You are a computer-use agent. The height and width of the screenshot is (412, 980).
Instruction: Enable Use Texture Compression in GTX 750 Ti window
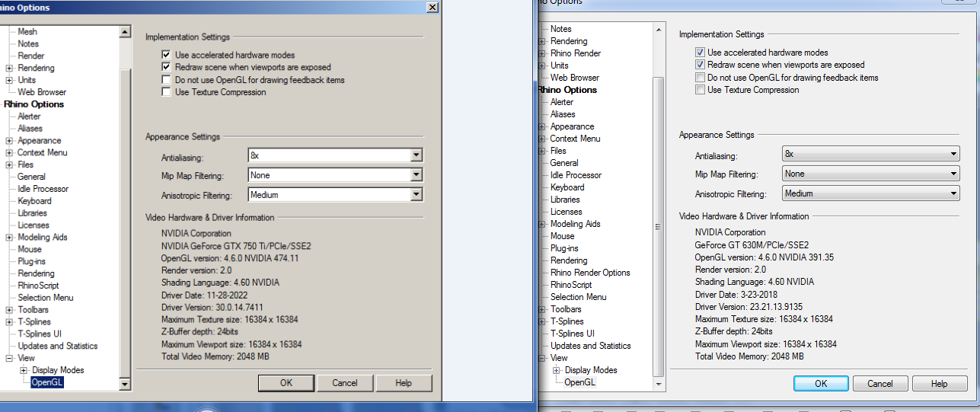click(166, 92)
